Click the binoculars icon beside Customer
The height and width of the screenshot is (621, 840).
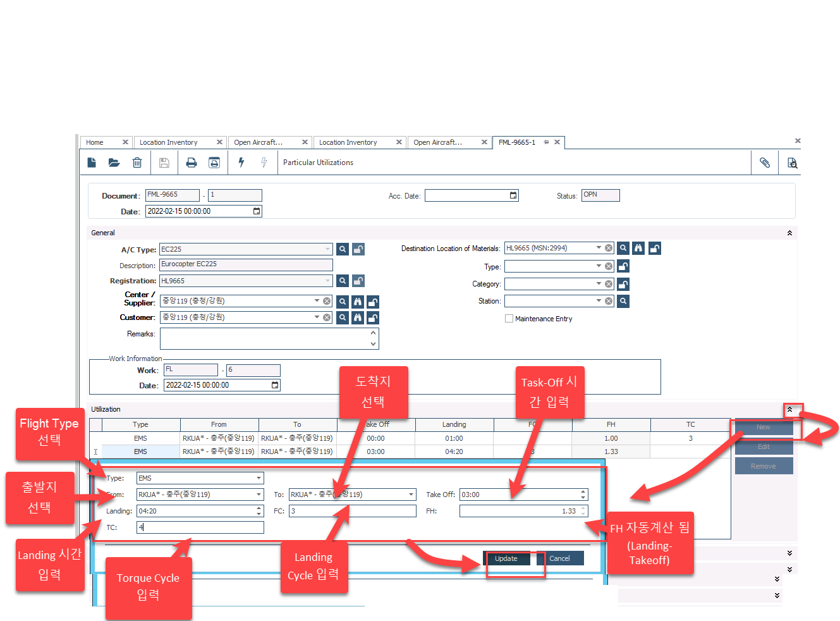click(x=358, y=317)
